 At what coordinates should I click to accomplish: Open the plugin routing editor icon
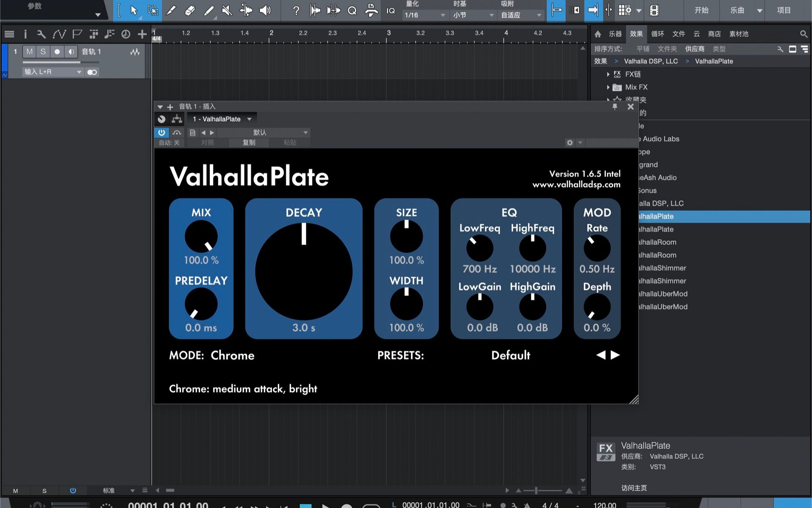tap(177, 119)
